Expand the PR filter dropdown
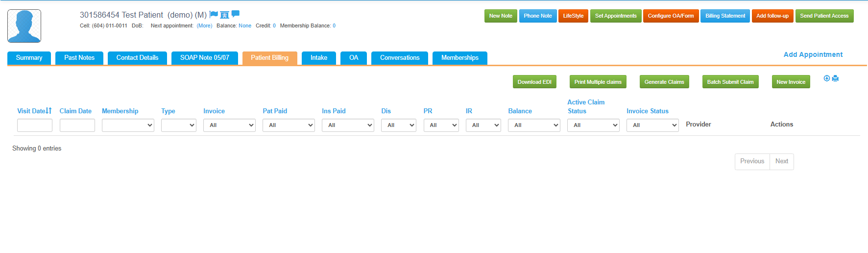The image size is (868, 253). [x=441, y=125]
